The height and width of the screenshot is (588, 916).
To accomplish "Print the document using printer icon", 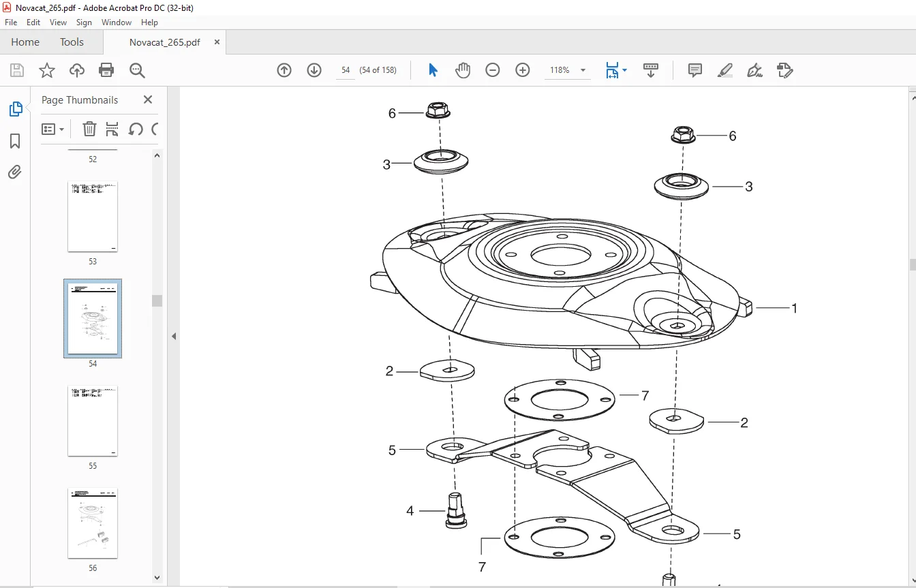I will [x=106, y=70].
